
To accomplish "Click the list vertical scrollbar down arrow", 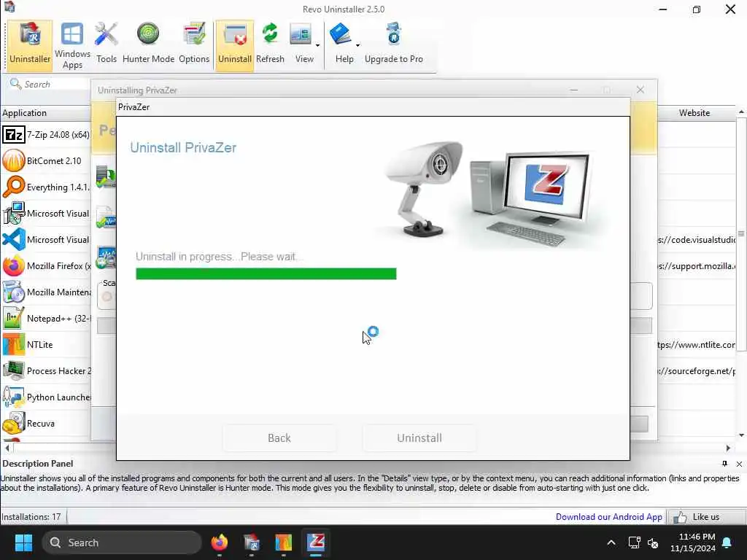I will (741, 435).
